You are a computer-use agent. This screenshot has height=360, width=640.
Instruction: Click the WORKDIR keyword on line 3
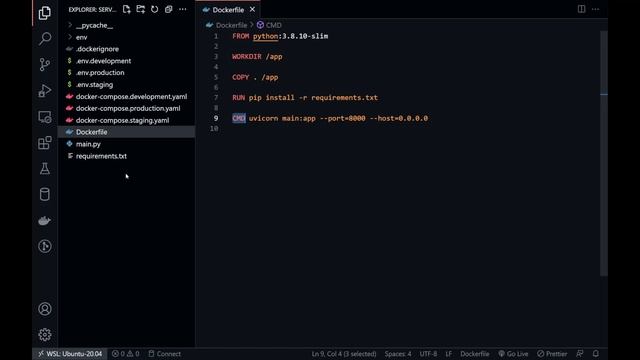coord(247,56)
